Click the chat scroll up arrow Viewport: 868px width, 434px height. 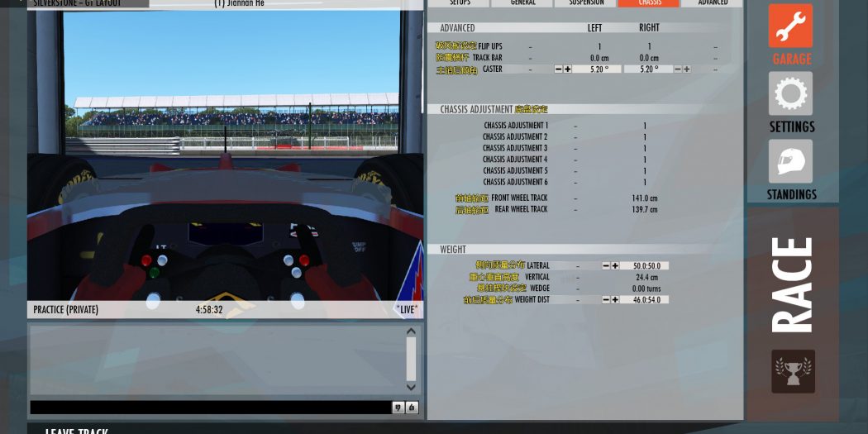(411, 331)
